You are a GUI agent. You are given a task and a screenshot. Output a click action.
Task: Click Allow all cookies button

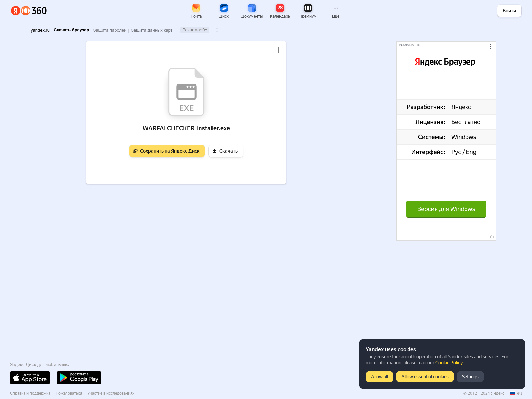[x=379, y=377]
